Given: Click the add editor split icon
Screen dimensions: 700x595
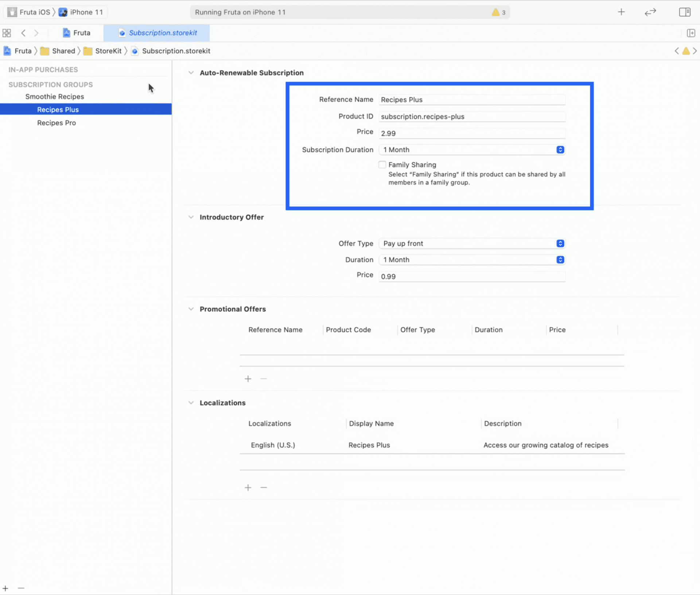Looking at the screenshot, I should (691, 33).
